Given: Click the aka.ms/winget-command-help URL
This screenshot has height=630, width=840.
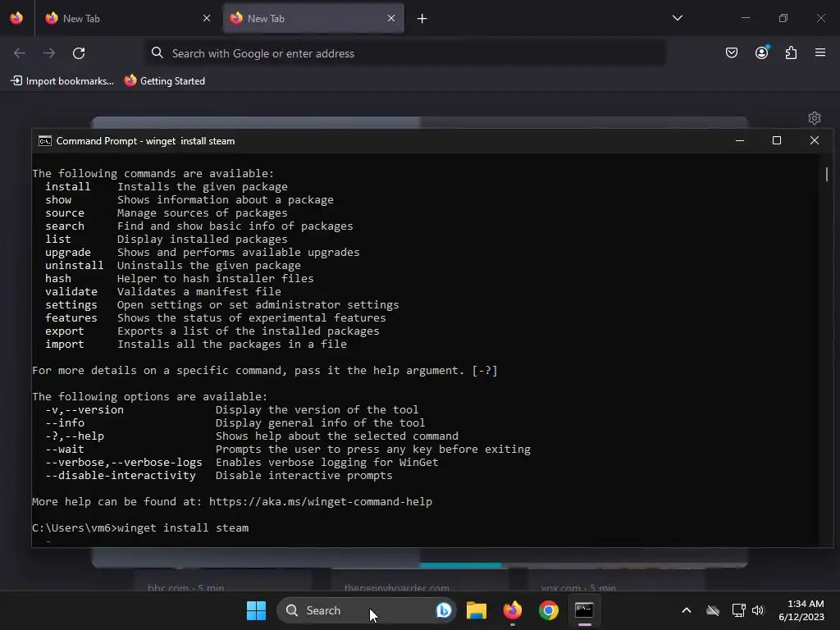Looking at the screenshot, I should tap(321, 501).
